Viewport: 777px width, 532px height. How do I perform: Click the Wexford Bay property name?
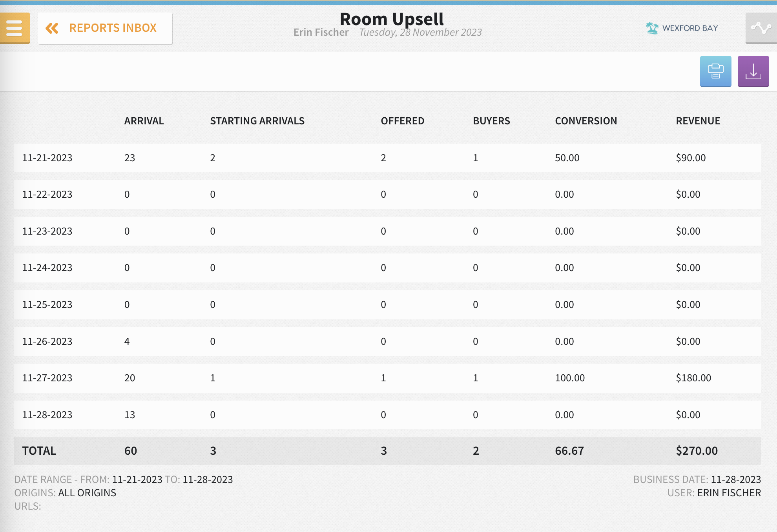pos(690,28)
